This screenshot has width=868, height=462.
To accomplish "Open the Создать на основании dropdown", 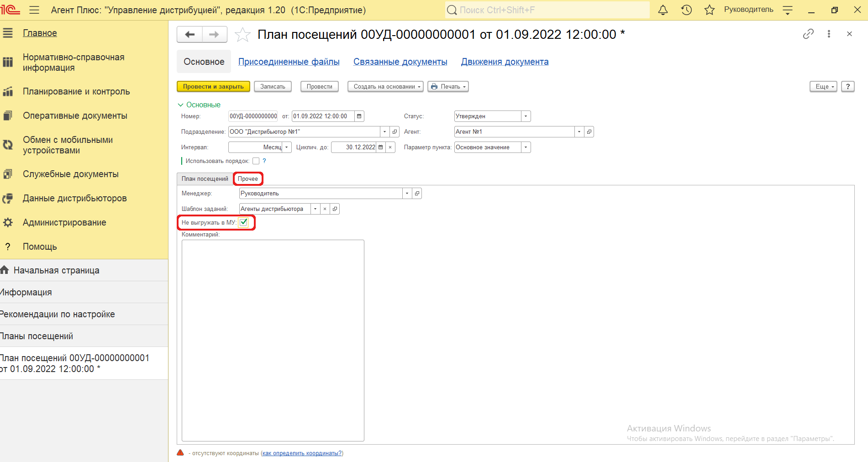I will point(386,86).
